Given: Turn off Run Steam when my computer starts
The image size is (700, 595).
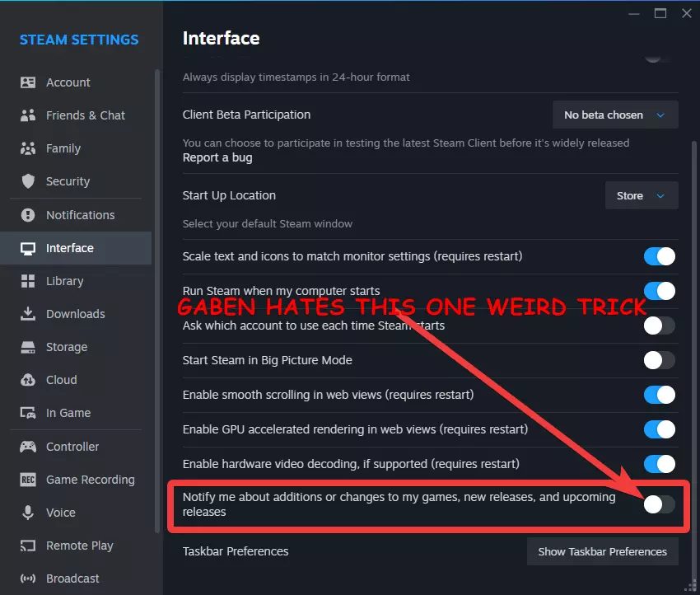Looking at the screenshot, I should (x=660, y=291).
